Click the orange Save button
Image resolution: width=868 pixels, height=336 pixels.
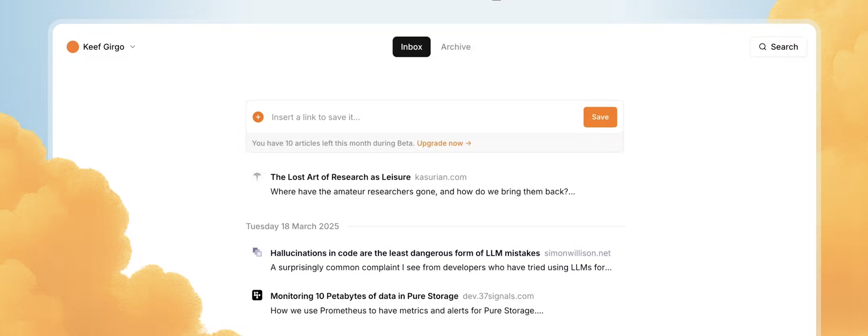pos(600,117)
